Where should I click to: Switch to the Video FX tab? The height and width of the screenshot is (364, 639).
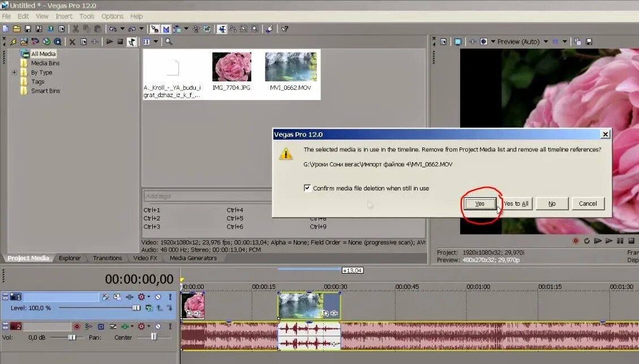145,258
